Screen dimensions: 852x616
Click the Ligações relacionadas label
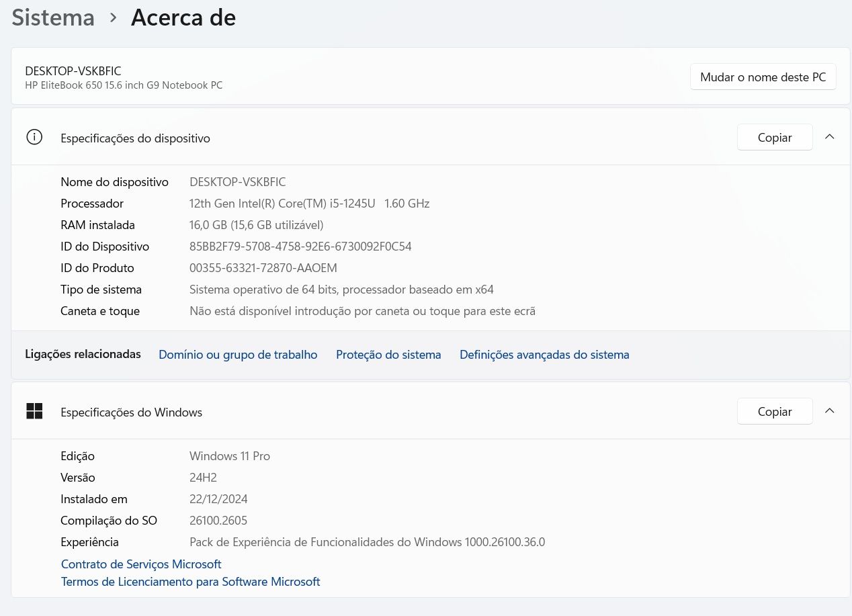point(83,354)
